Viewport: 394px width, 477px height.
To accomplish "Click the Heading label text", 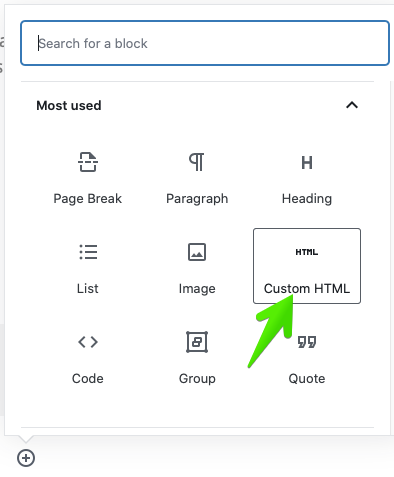I will pyautogui.click(x=307, y=199).
